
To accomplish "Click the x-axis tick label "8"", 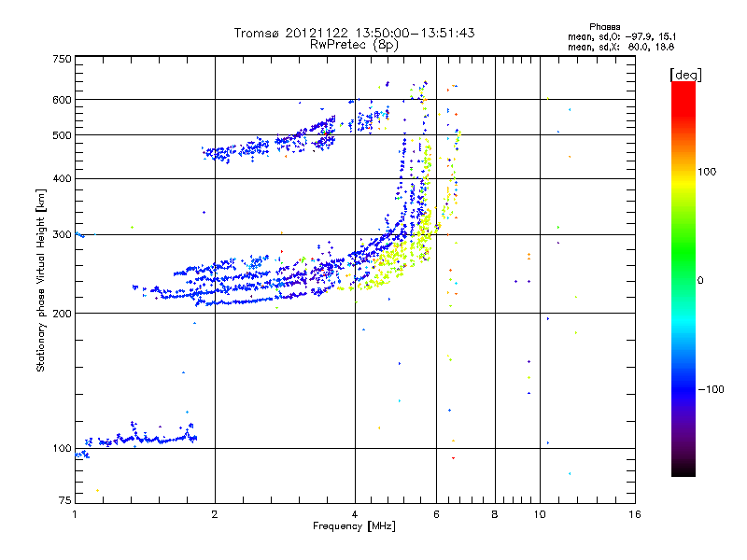I will [x=495, y=514].
